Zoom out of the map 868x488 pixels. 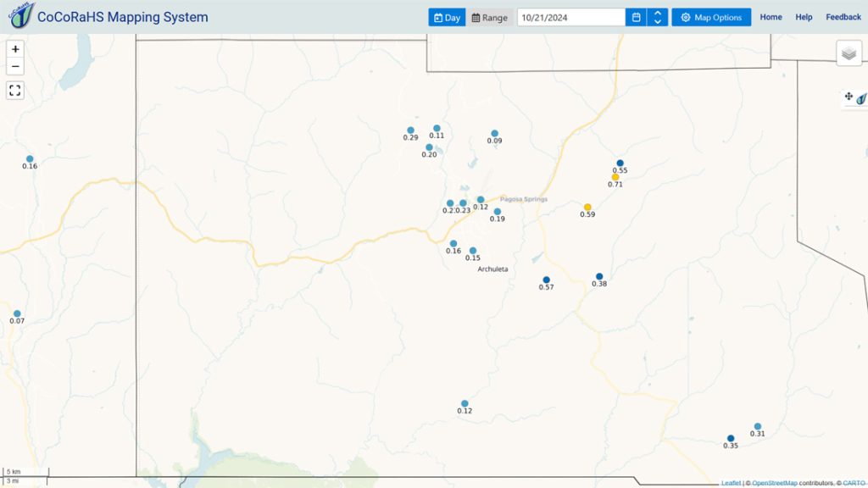15,66
